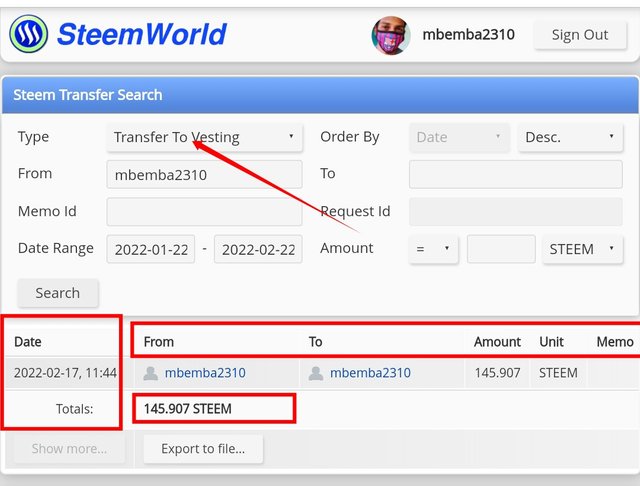Click the 145.907 amount cell
The width and height of the screenshot is (640, 486).
pos(498,373)
